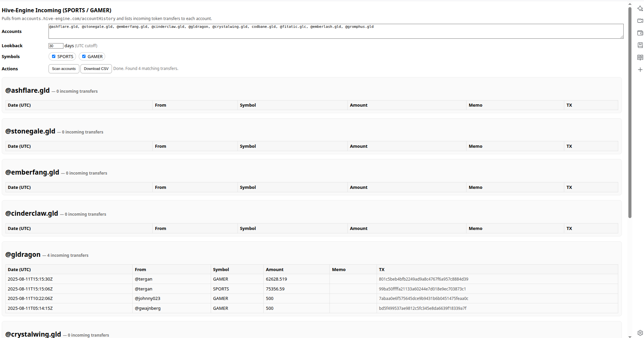The height and width of the screenshot is (338, 644).
Task: Click the amount 500 in the @johnny023 row
Action: [x=270, y=299]
